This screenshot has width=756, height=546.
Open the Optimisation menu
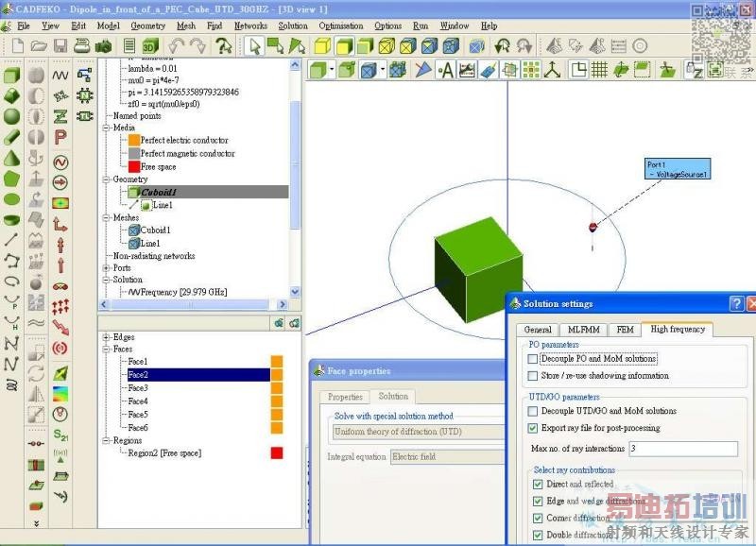coord(341,26)
